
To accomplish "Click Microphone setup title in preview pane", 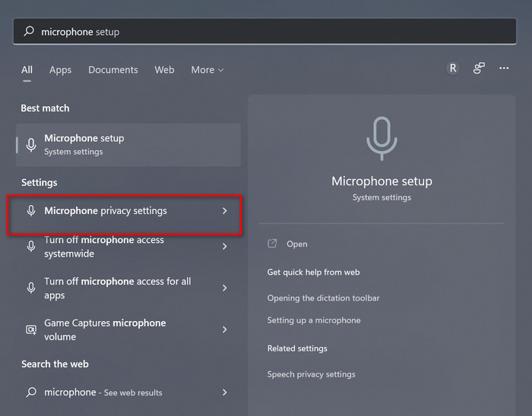I will (x=382, y=181).
